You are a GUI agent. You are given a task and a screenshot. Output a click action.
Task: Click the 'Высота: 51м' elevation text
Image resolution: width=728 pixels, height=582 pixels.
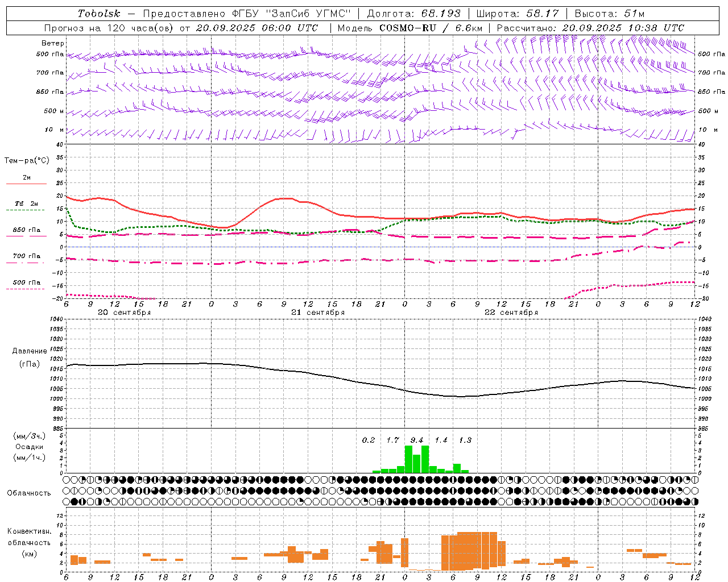(610, 14)
